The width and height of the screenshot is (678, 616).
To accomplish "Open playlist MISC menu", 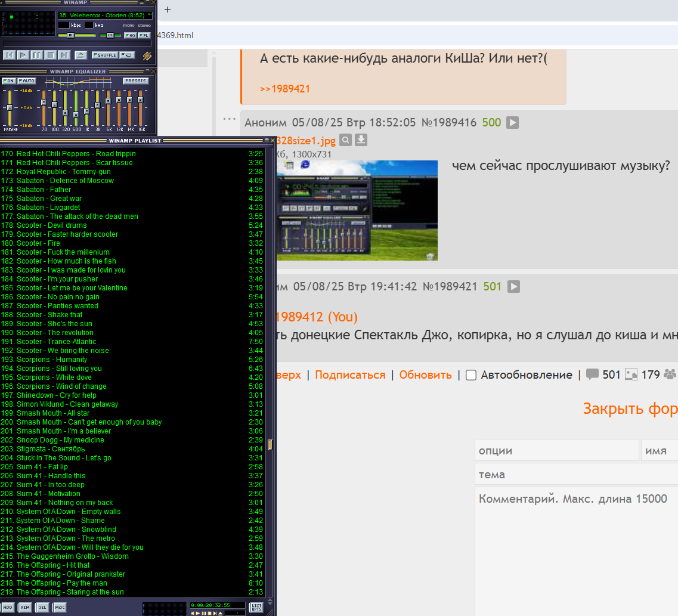I will click(x=60, y=608).
